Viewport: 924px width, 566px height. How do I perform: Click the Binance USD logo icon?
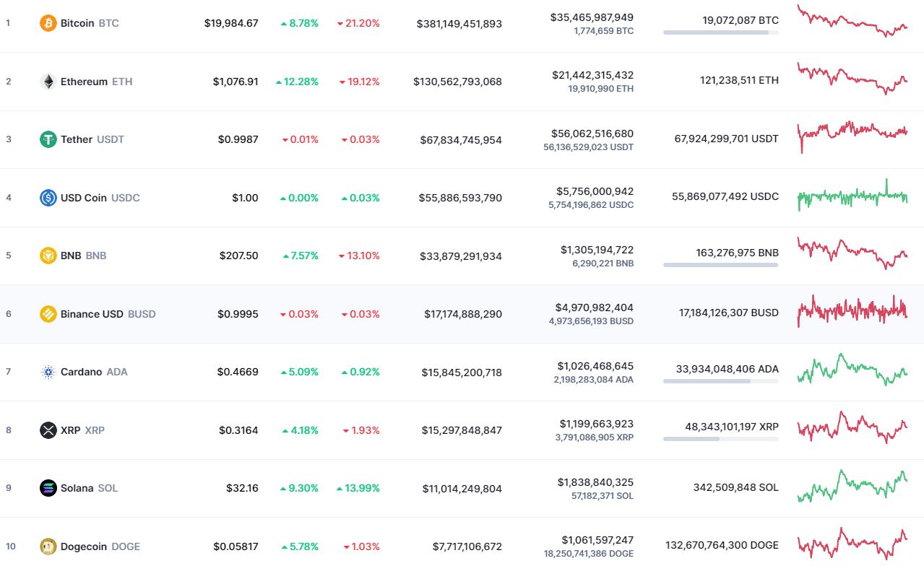click(48, 314)
